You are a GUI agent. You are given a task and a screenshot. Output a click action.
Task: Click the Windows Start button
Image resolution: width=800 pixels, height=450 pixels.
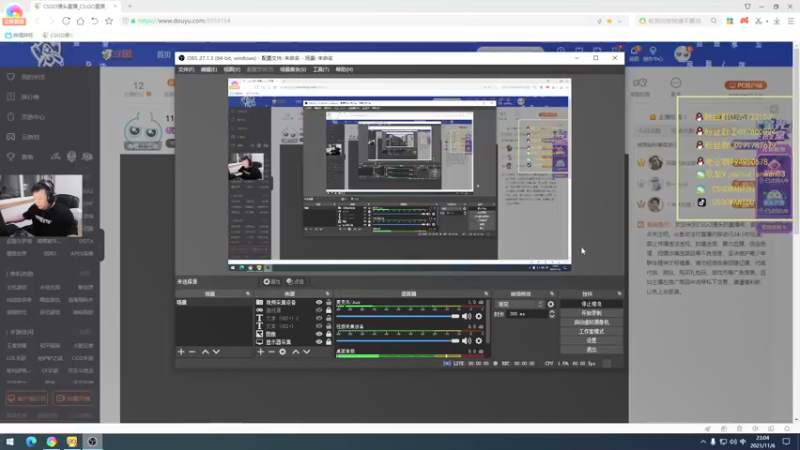click(x=10, y=441)
